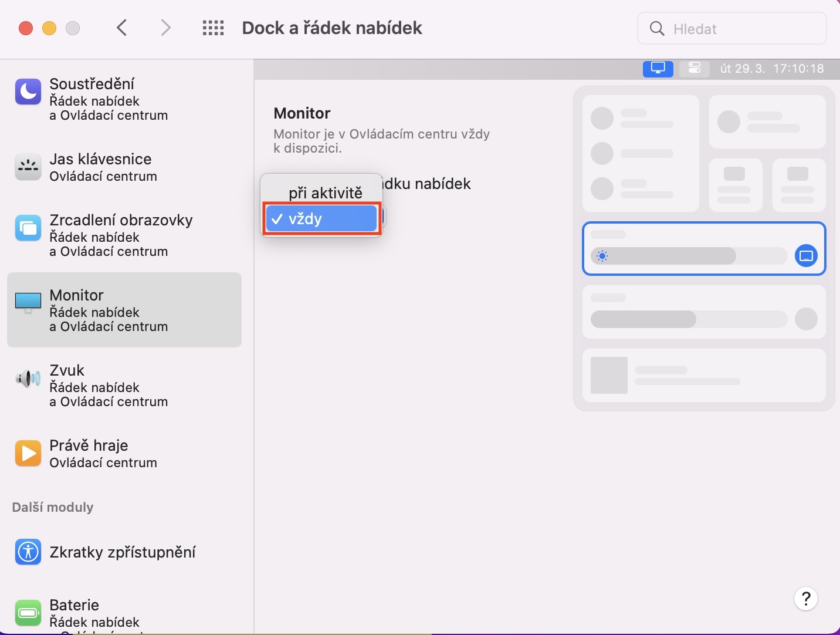Select the checked "vždy" menu option
Image resolution: width=840 pixels, height=635 pixels.
[x=321, y=219]
